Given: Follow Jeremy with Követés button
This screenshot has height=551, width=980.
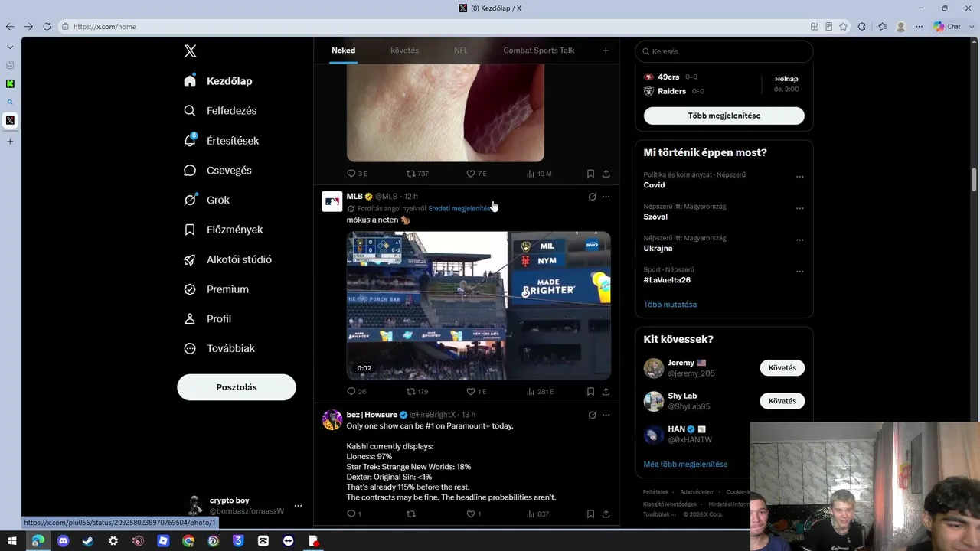Looking at the screenshot, I should [x=782, y=368].
